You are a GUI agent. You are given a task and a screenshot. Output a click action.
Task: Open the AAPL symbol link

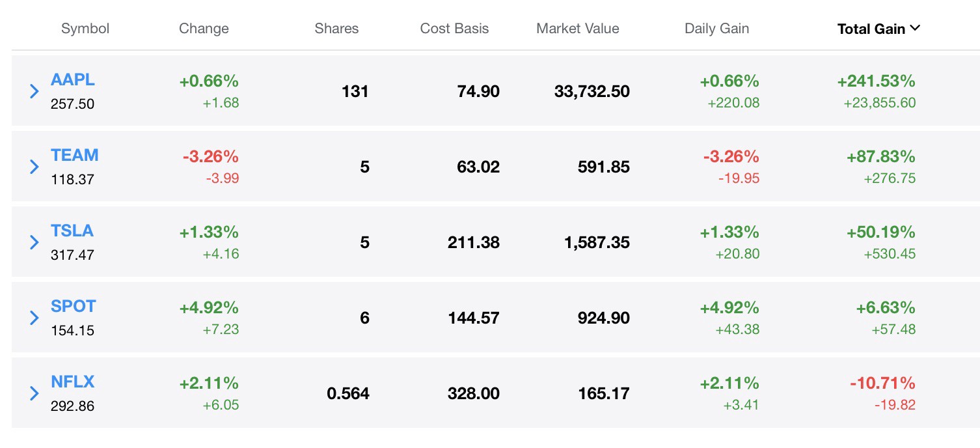click(x=73, y=80)
